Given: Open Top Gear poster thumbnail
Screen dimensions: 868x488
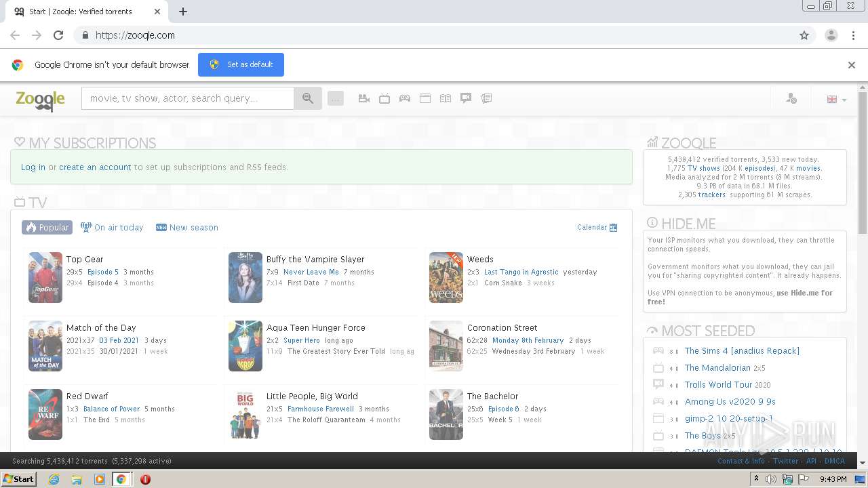Looking at the screenshot, I should tap(45, 277).
